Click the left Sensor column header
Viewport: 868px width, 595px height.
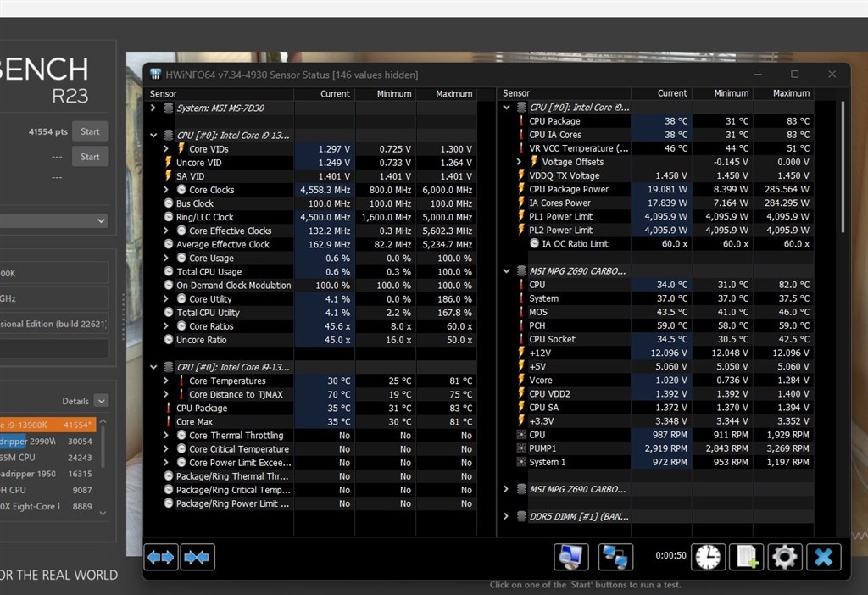(220, 93)
